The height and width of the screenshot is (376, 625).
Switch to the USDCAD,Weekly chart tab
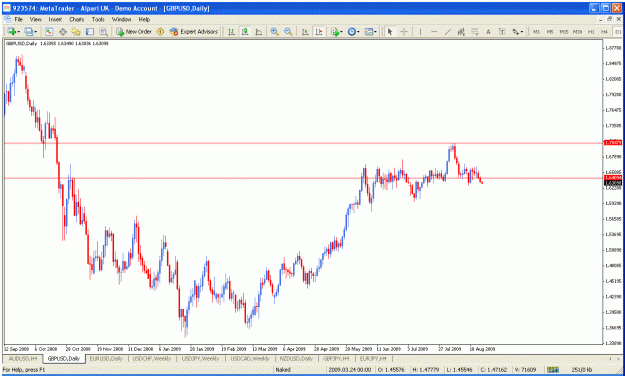click(x=250, y=359)
